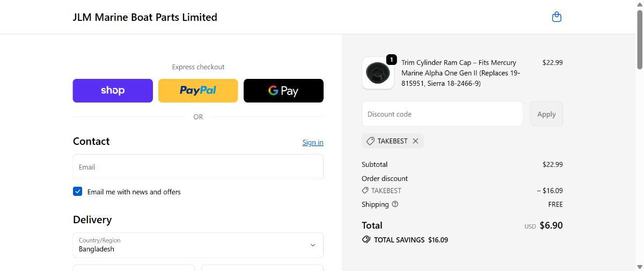Screen dimensions: 644x271
Task: Open the shopping bag cart icon
Action: tap(557, 17)
